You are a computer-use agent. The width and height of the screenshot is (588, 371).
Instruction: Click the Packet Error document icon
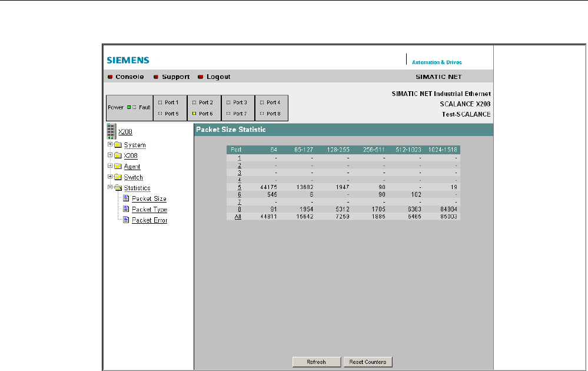[x=126, y=220]
